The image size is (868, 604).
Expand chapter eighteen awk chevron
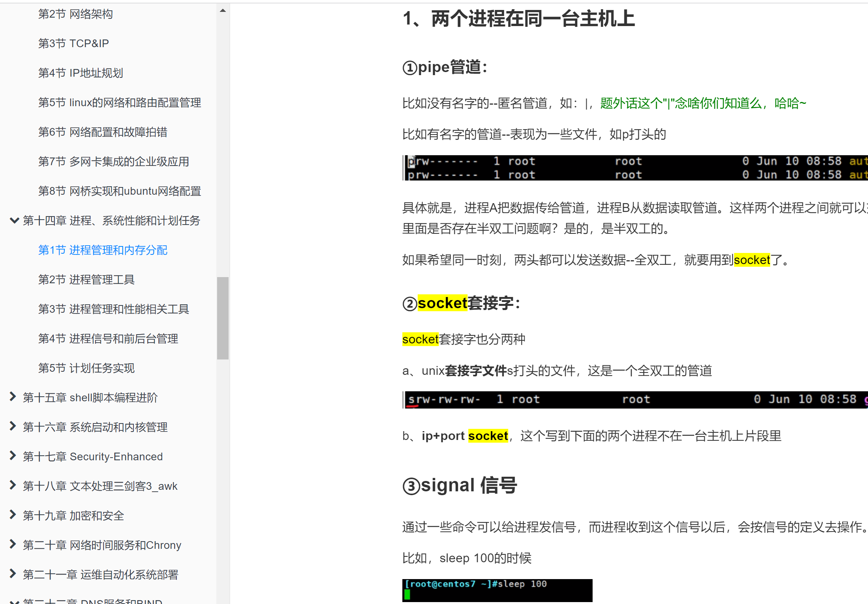coord(13,485)
